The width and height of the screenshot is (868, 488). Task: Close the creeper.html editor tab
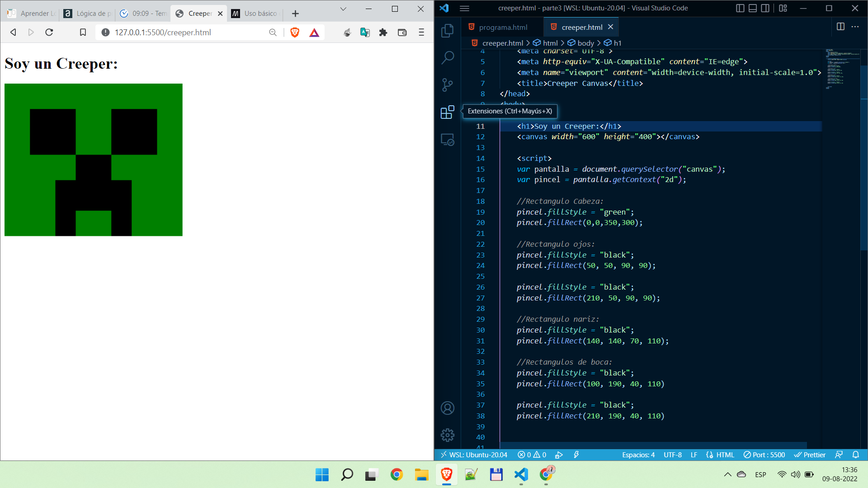(610, 27)
